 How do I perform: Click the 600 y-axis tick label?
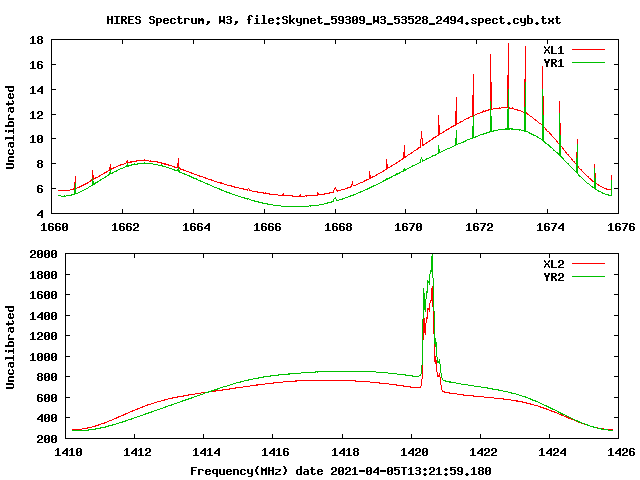point(47,398)
